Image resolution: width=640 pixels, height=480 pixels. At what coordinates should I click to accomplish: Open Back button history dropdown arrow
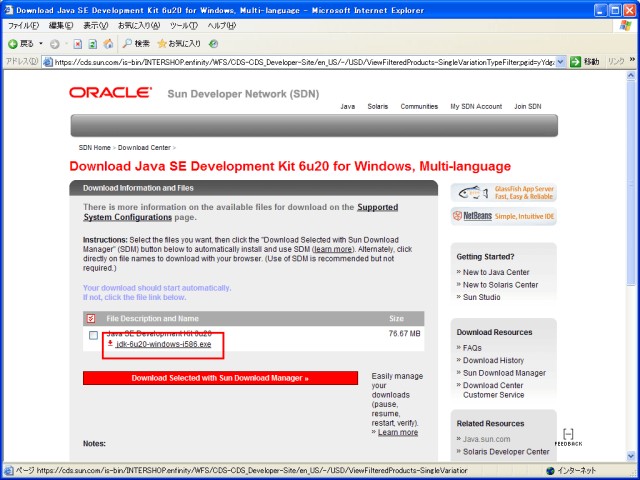point(41,44)
